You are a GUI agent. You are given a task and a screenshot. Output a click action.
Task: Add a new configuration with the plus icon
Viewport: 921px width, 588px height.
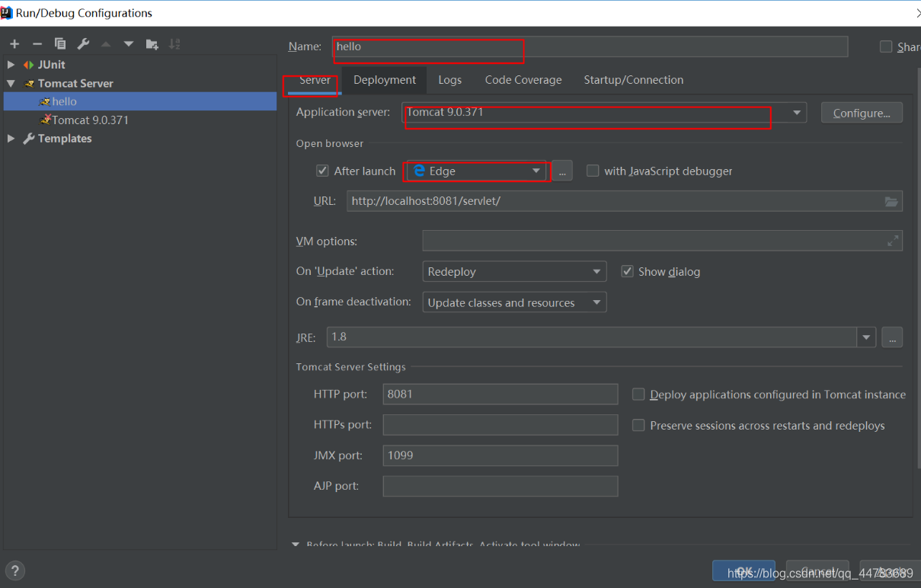[x=14, y=44]
